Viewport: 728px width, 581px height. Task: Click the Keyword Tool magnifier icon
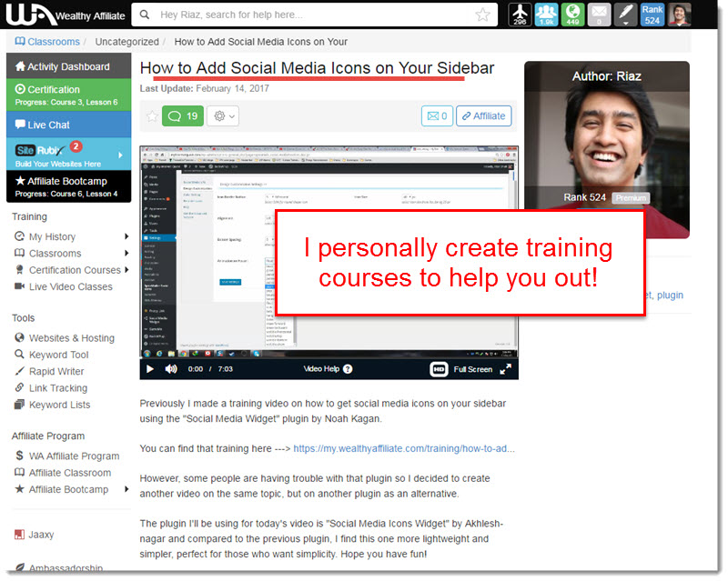click(19, 354)
